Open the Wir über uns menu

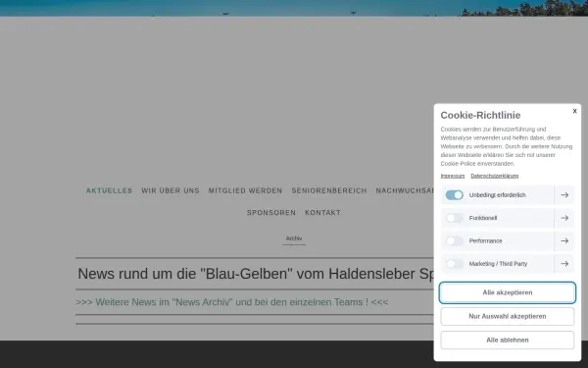tap(171, 190)
